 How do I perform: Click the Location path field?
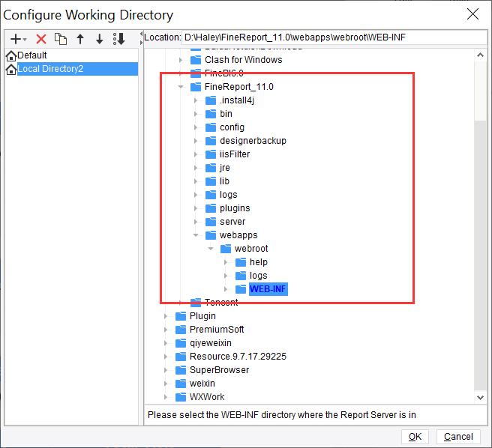click(334, 37)
